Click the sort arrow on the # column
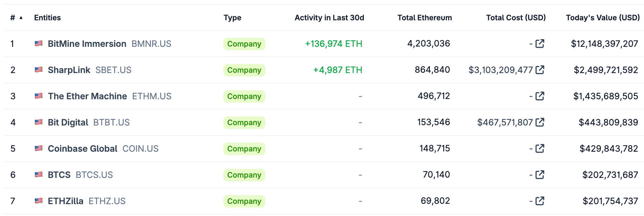 pos(21,18)
